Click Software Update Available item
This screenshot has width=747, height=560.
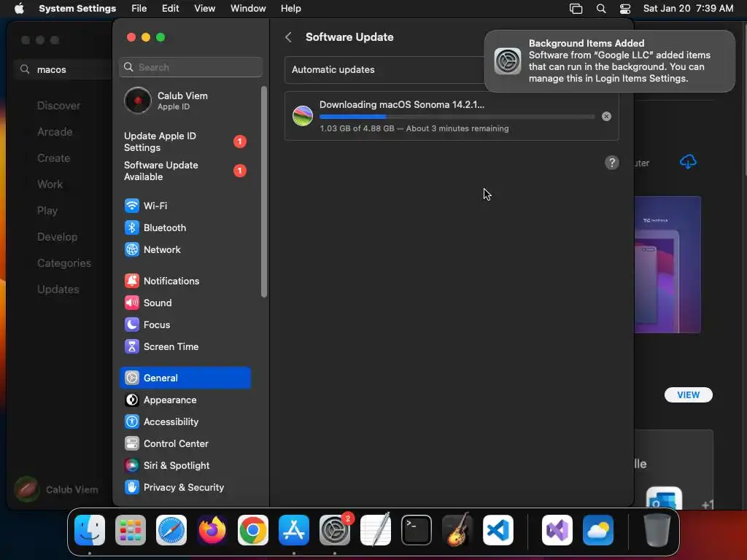tap(185, 171)
